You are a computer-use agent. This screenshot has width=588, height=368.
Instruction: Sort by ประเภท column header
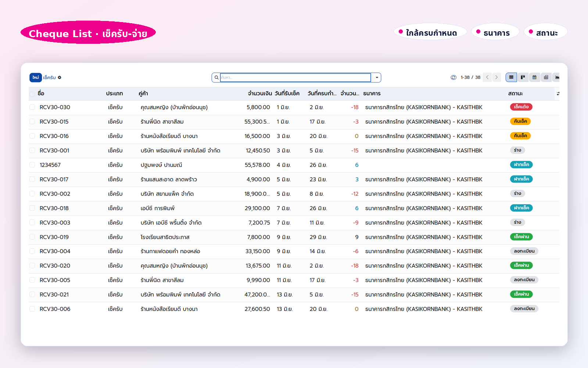click(x=114, y=93)
